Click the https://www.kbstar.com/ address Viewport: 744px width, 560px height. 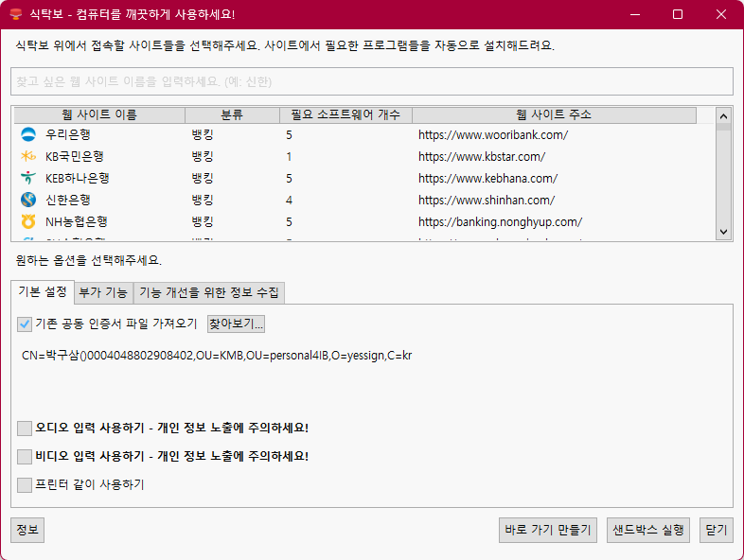click(x=482, y=157)
